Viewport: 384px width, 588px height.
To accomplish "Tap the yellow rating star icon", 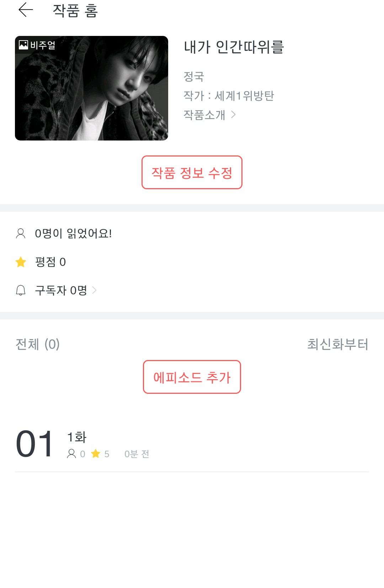I will (x=21, y=262).
